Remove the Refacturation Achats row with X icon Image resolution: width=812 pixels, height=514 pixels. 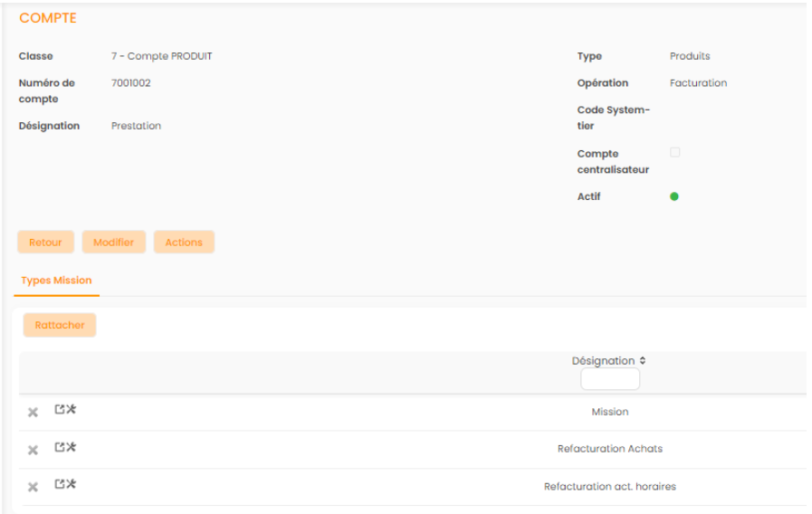(x=33, y=451)
